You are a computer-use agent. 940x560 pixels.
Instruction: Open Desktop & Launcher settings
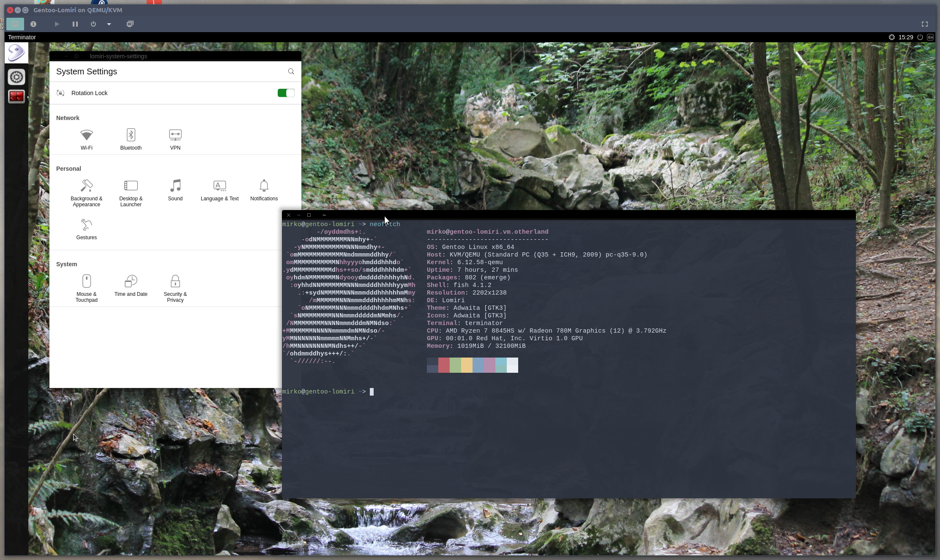point(131,192)
